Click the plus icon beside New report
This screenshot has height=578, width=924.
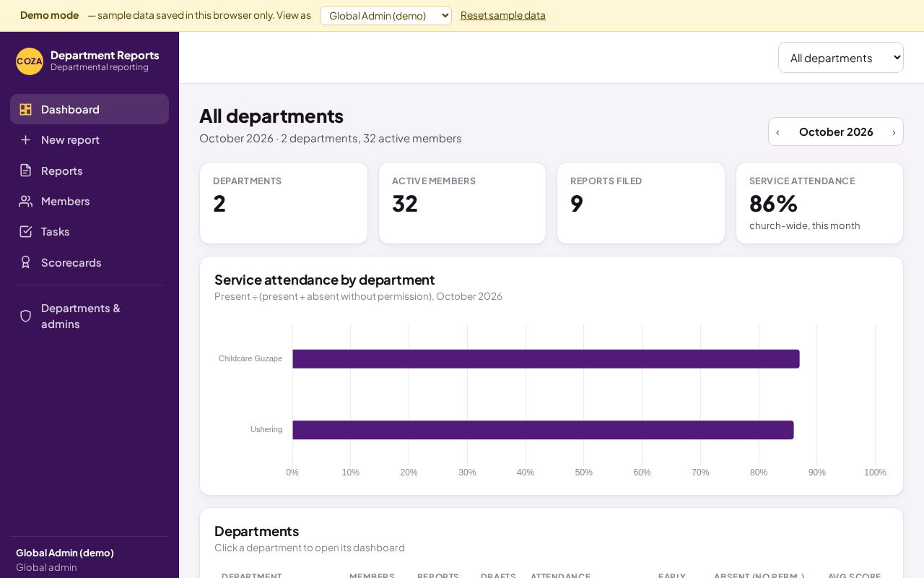(x=26, y=139)
